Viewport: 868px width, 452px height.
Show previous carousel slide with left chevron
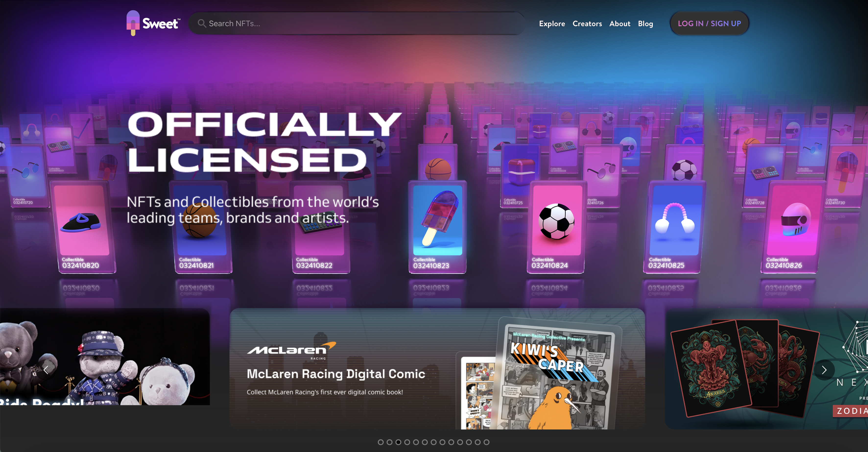coord(46,370)
